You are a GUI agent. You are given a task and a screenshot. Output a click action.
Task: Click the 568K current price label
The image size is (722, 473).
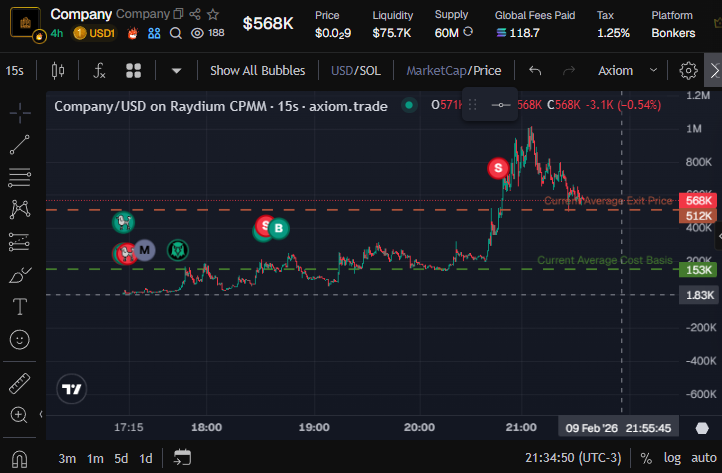(x=698, y=201)
